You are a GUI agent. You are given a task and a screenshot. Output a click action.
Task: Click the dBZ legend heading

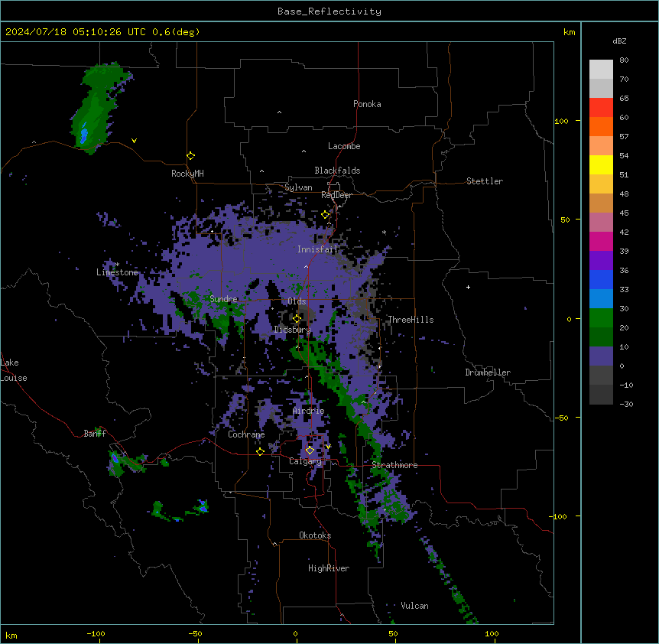click(619, 41)
